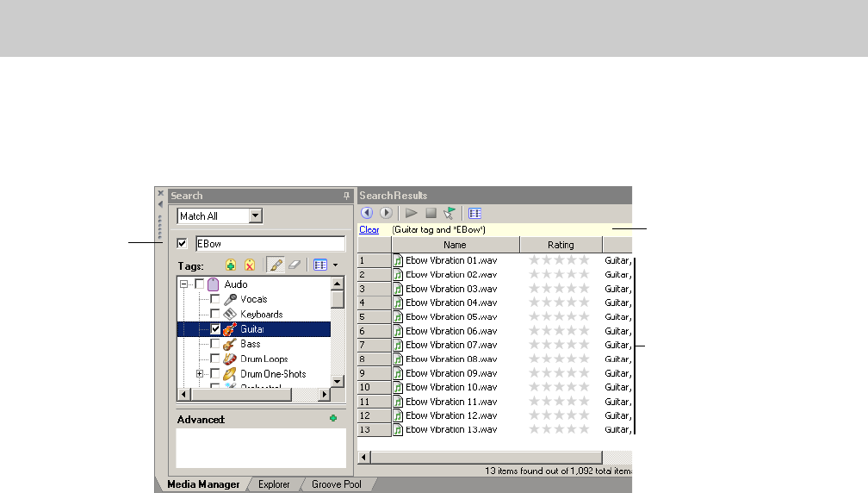Open the tag view options dropdown arrow
This screenshot has height=493, width=868.
335,265
